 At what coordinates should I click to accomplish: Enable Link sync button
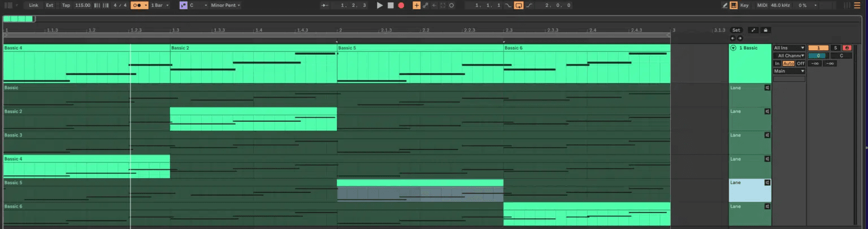34,5
